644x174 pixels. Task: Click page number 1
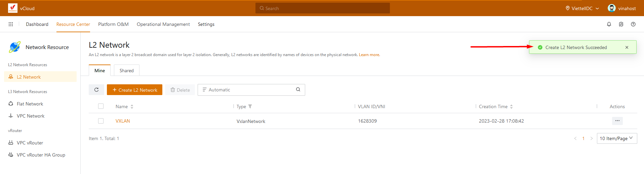(x=583, y=138)
